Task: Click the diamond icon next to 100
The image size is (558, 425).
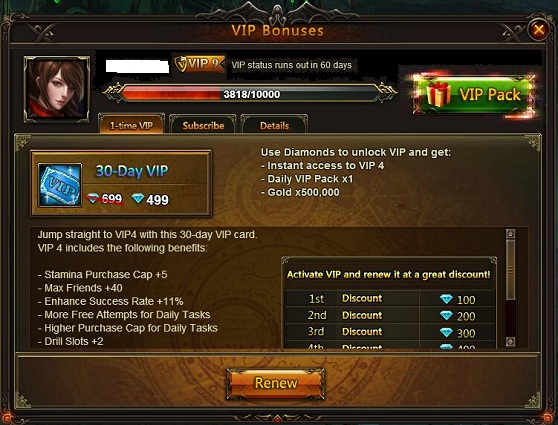Action: pyautogui.click(x=446, y=299)
